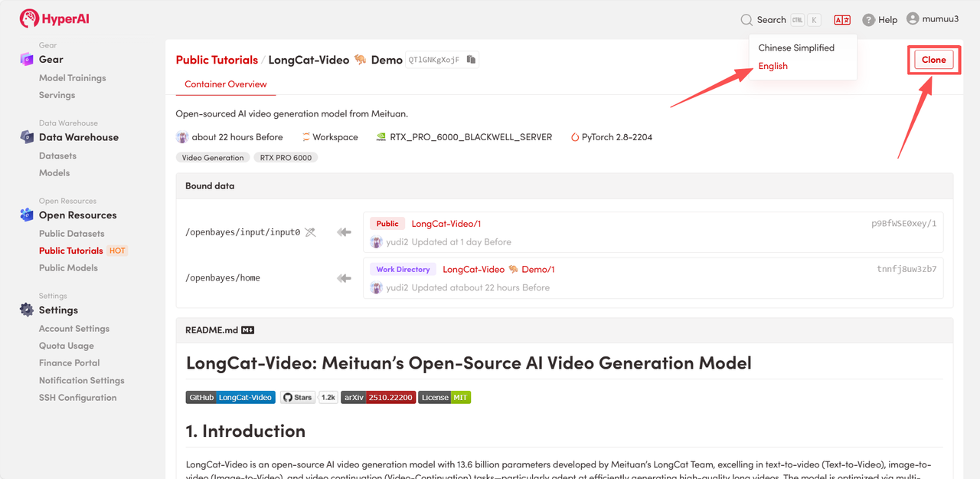Click the mumuu3 user avatar icon
The width and height of the screenshot is (980, 479).
pyautogui.click(x=913, y=18)
